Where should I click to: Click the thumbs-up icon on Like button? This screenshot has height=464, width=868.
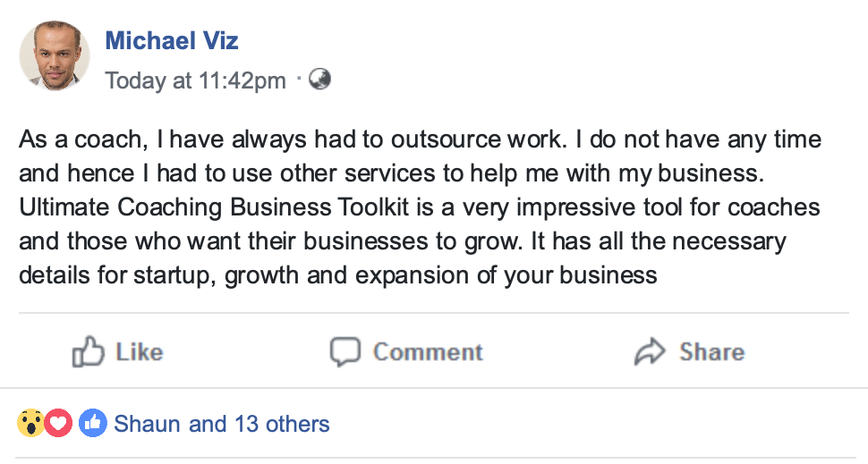pyautogui.click(x=88, y=352)
